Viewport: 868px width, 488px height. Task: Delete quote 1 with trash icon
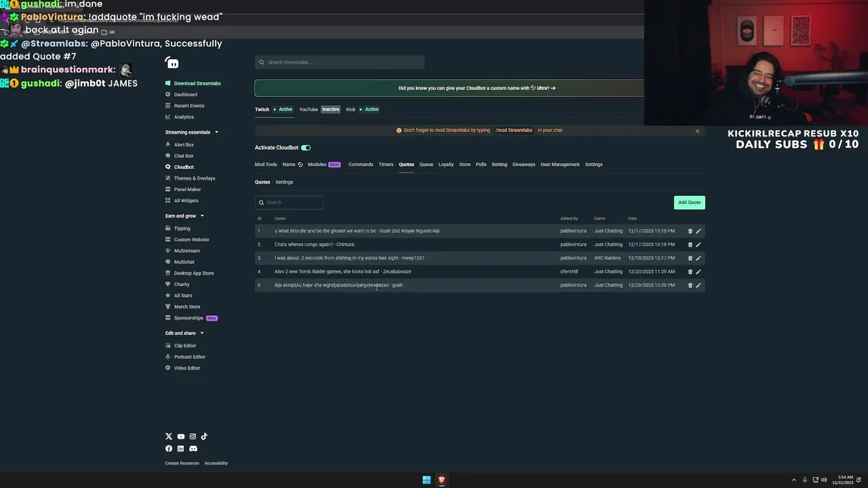click(x=690, y=231)
